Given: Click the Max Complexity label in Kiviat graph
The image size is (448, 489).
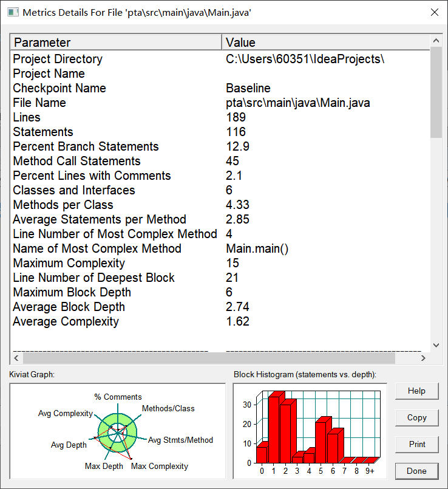Looking at the screenshot, I should click(x=159, y=467).
